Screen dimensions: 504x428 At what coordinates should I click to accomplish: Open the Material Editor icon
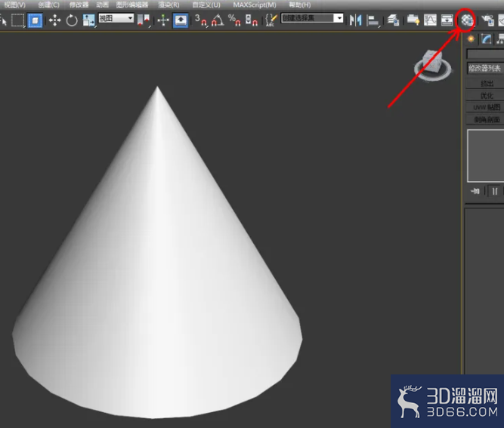[466, 20]
